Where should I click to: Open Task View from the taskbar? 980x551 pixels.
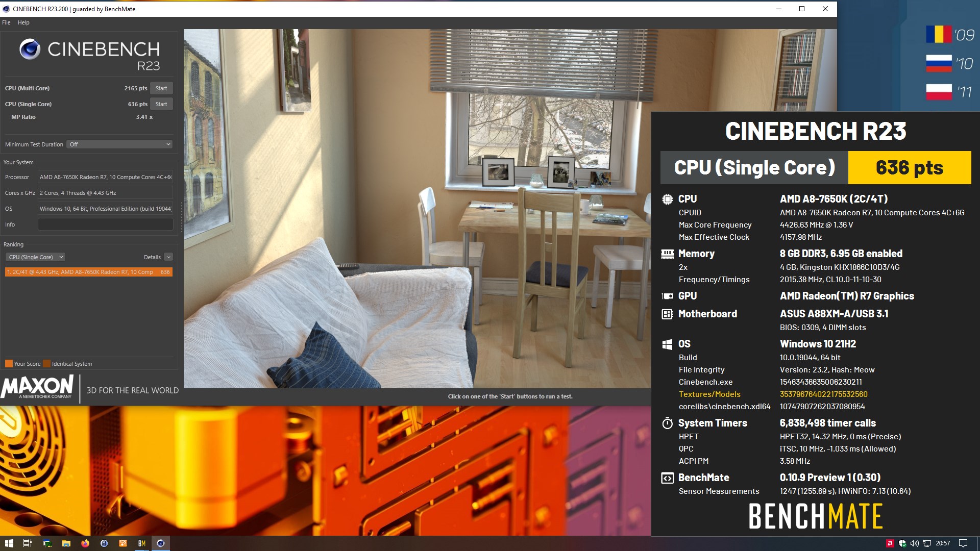coord(28,543)
